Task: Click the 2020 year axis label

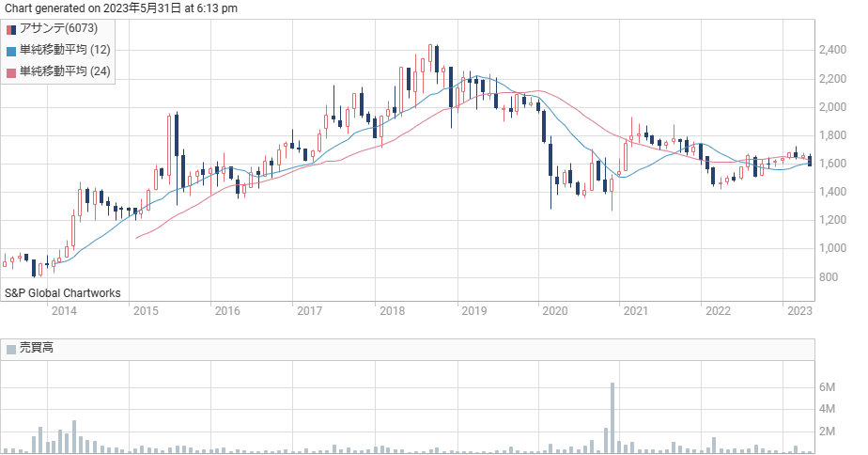Action: click(x=555, y=311)
